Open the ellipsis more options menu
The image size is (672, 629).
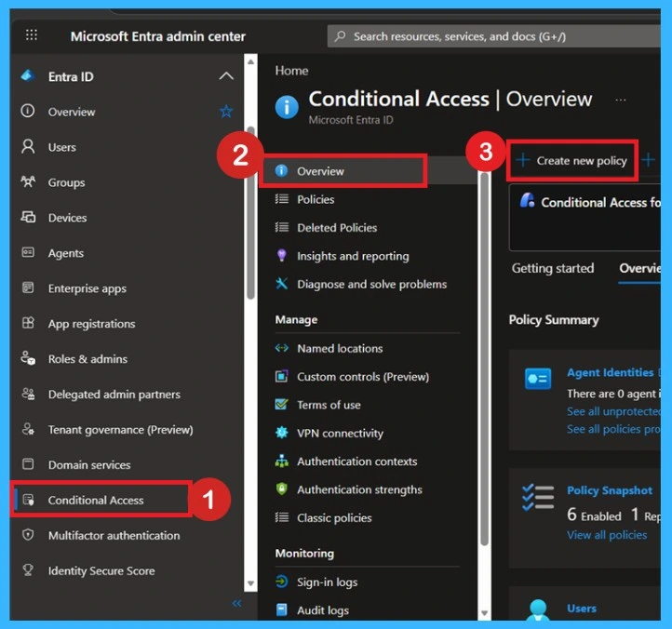click(x=620, y=100)
